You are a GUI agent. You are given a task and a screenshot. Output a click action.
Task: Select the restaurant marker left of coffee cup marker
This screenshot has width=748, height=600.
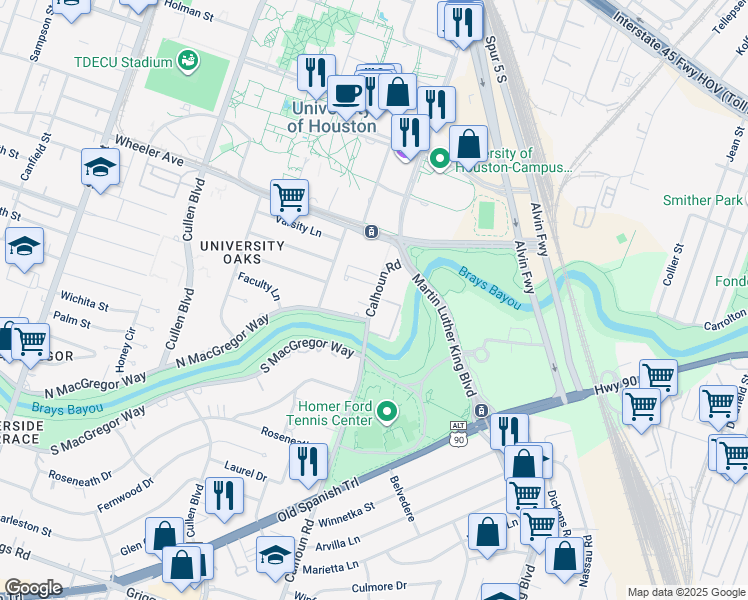click(316, 73)
